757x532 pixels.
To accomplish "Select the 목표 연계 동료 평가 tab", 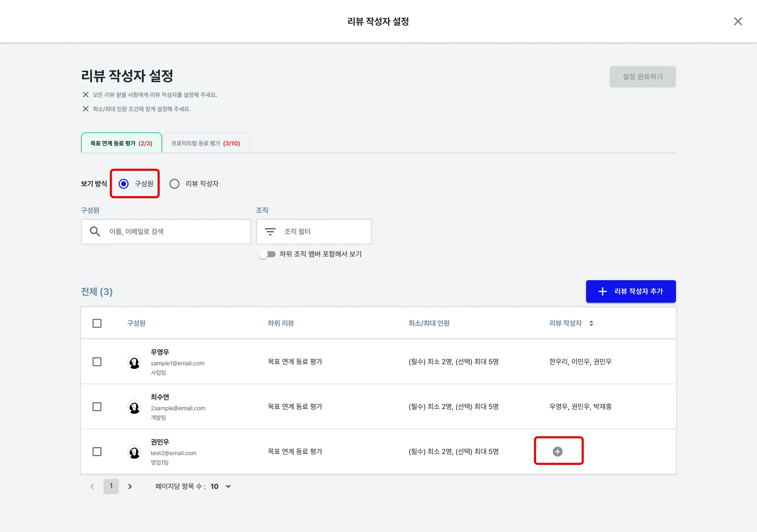I will pyautogui.click(x=121, y=143).
